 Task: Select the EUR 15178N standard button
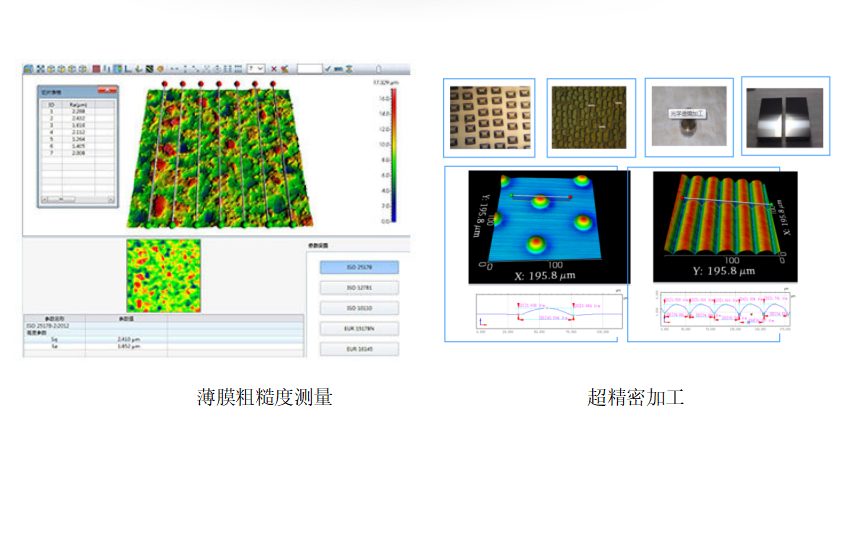tap(359, 329)
